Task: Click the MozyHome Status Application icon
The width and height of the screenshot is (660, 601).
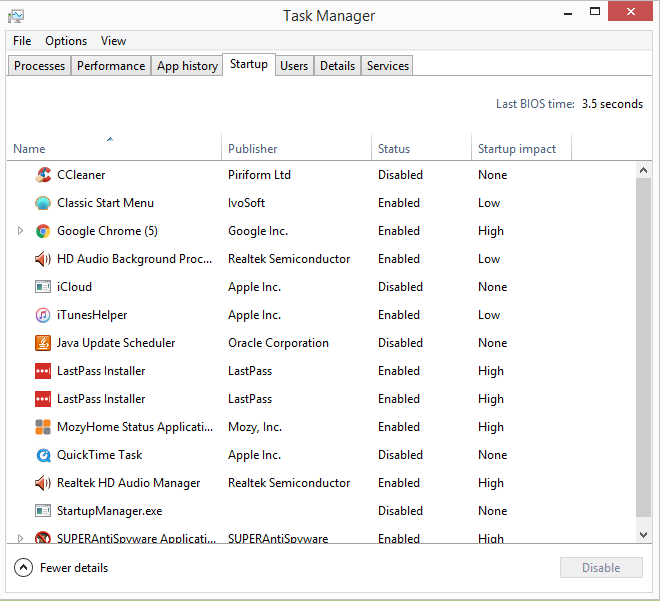Action: click(43, 427)
